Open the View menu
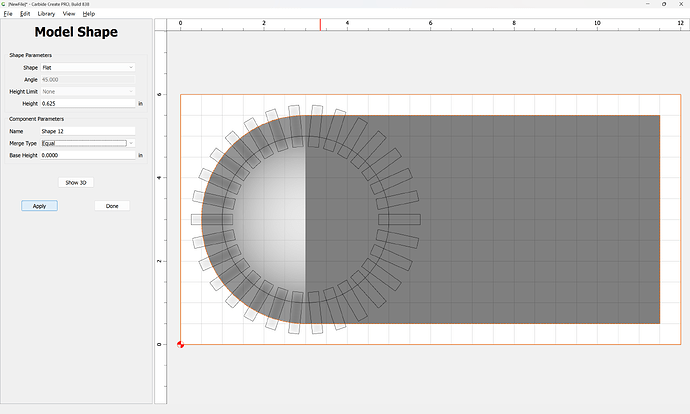The image size is (690, 414). click(68, 14)
